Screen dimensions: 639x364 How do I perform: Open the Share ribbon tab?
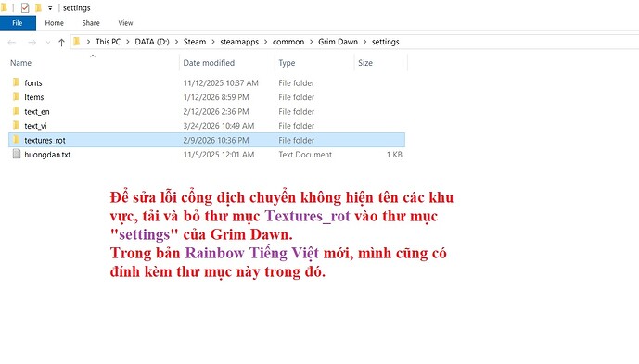pyautogui.click(x=91, y=23)
